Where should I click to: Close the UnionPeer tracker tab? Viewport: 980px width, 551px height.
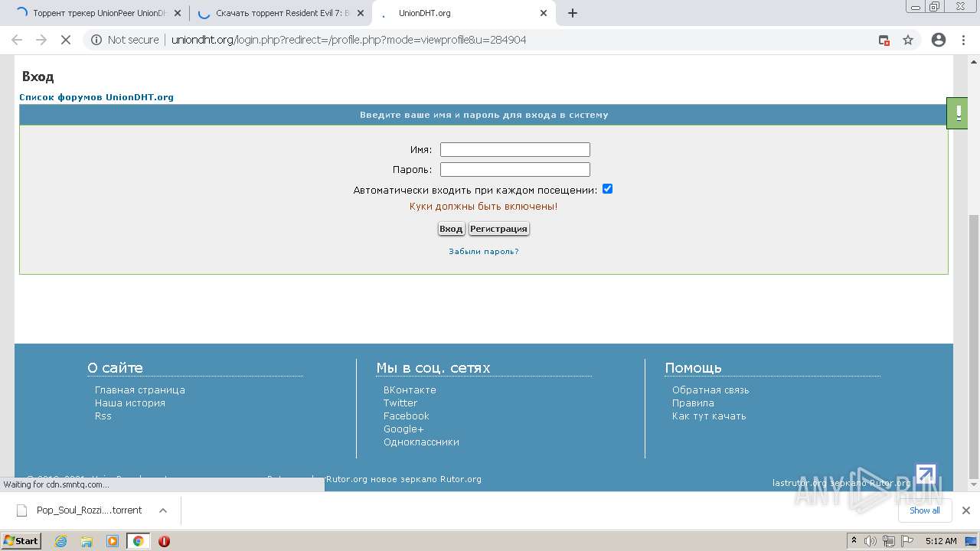[x=178, y=13]
